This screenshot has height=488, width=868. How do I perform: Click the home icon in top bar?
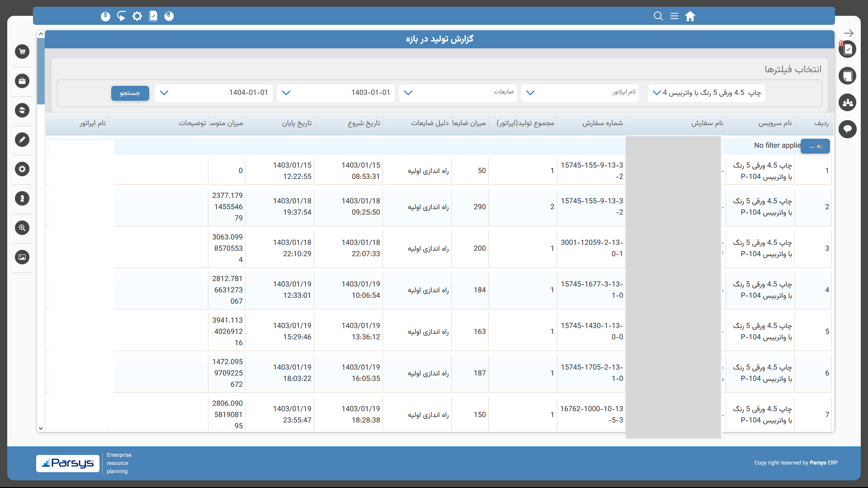[x=690, y=16]
